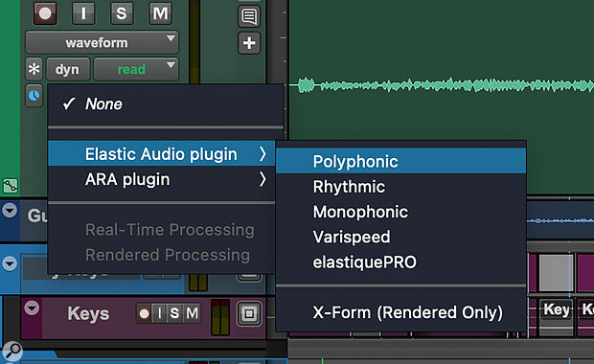Toggle input monitoring (I) on top track

(x=83, y=13)
